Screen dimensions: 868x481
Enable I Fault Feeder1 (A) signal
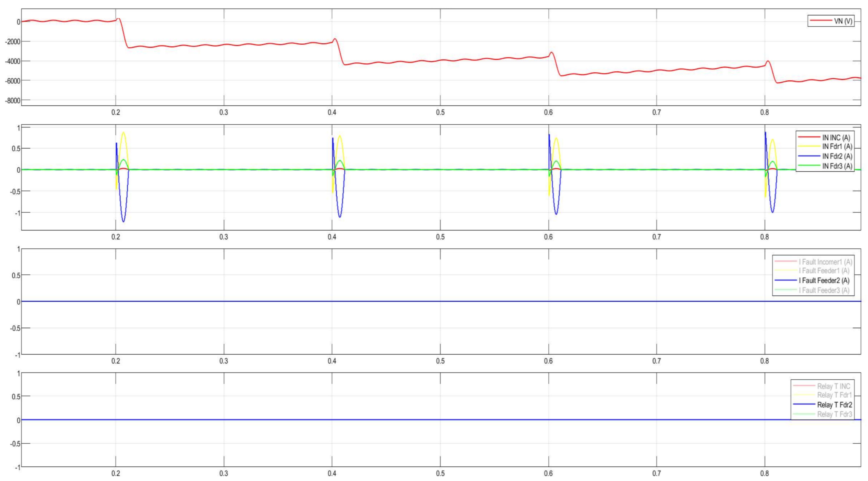point(824,271)
